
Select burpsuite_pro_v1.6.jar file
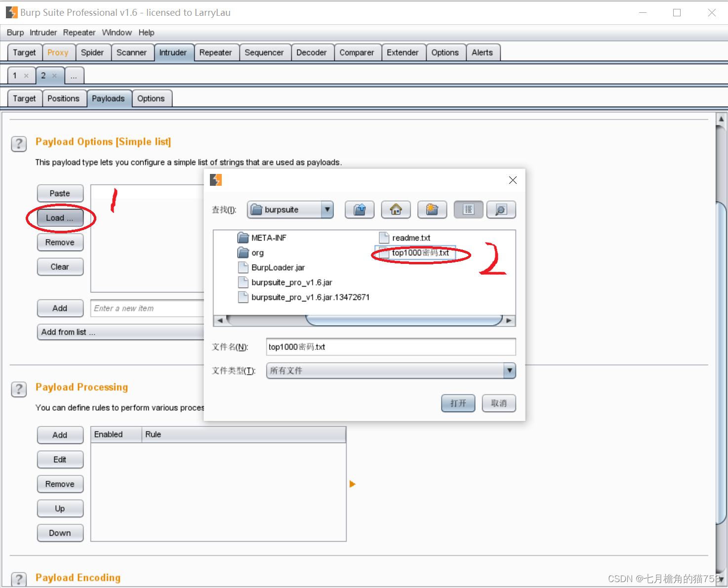click(x=285, y=282)
